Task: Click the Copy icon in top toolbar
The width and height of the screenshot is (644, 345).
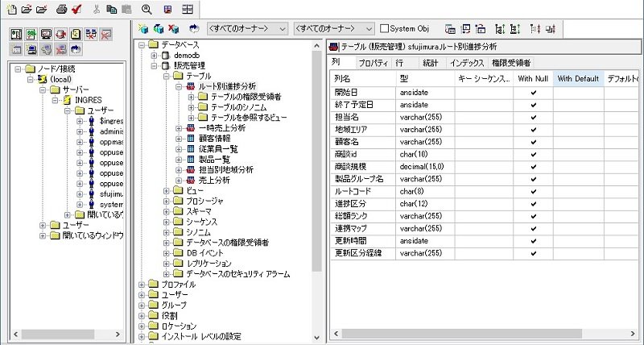Action: (x=111, y=9)
